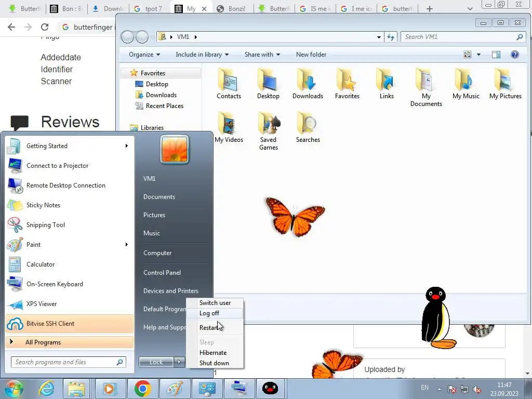The height and width of the screenshot is (399, 532).
Task: Choose Hibernate from power menu
Action: pos(215,353)
